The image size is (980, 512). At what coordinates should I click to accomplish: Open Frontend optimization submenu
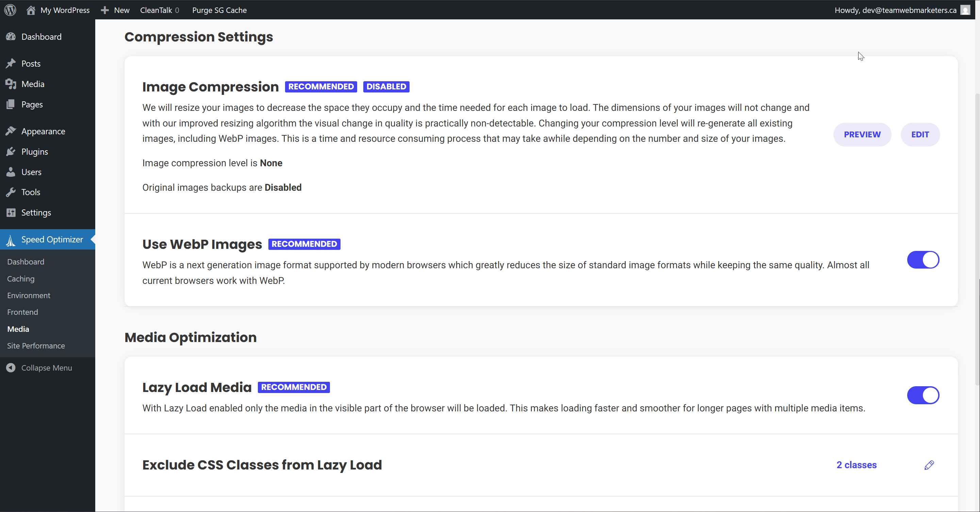22,312
